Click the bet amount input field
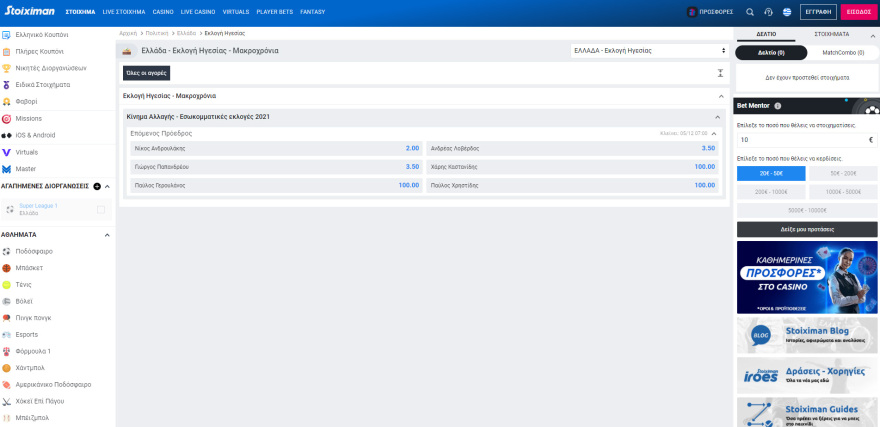This screenshot has height=427, width=880. point(800,140)
